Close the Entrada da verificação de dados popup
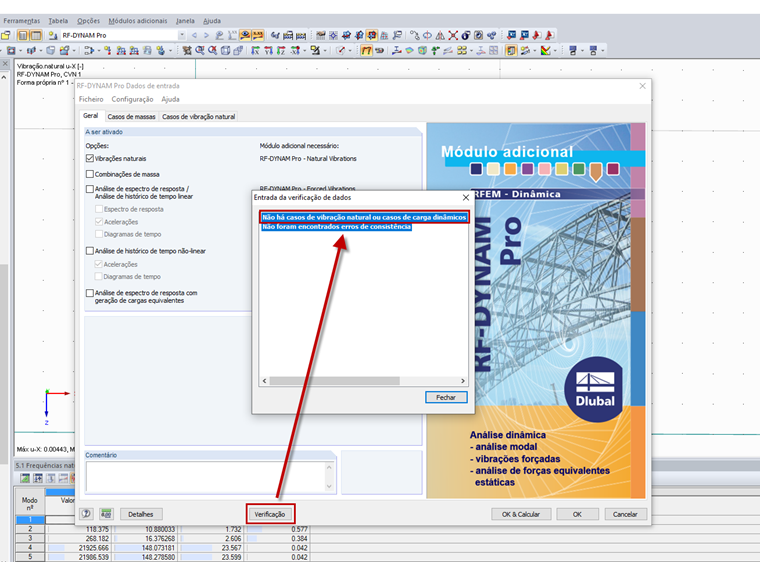This screenshot has width=760, height=570. pos(466,197)
